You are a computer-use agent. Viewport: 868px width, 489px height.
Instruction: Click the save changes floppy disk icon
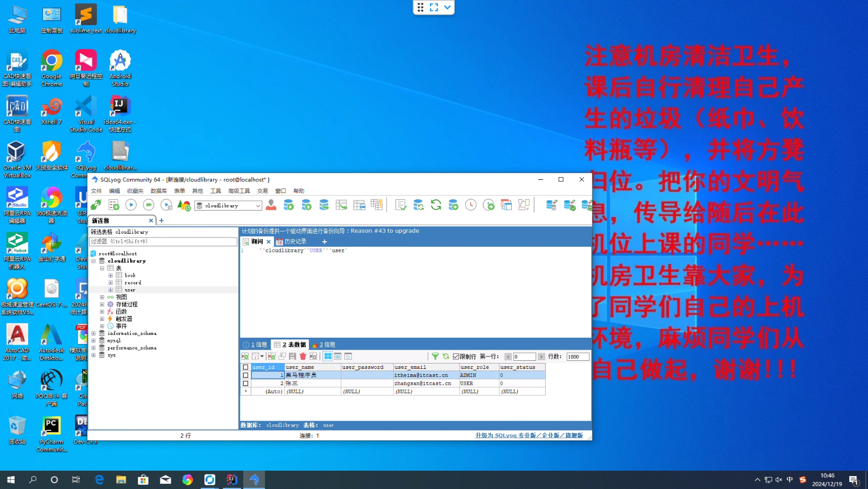pos(292,357)
